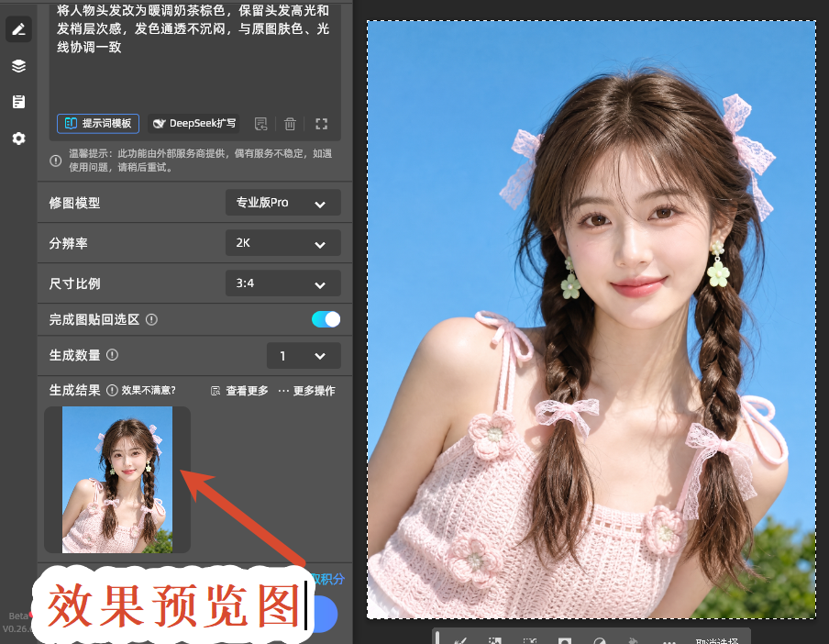Open the 生成数量 dropdown showing 1

click(304, 356)
